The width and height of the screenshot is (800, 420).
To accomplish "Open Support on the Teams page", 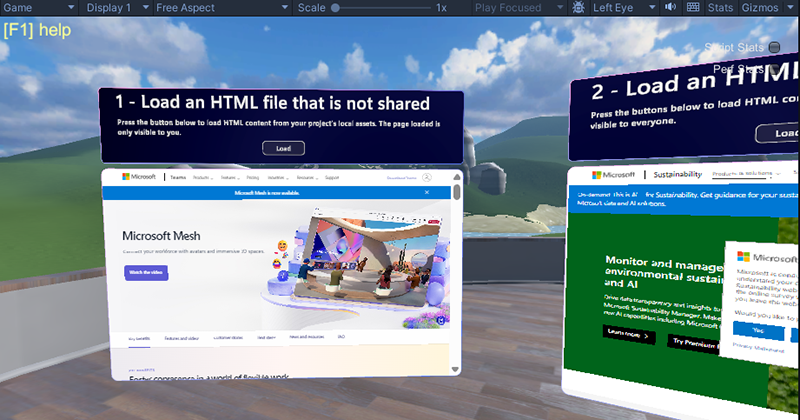I will (x=332, y=178).
